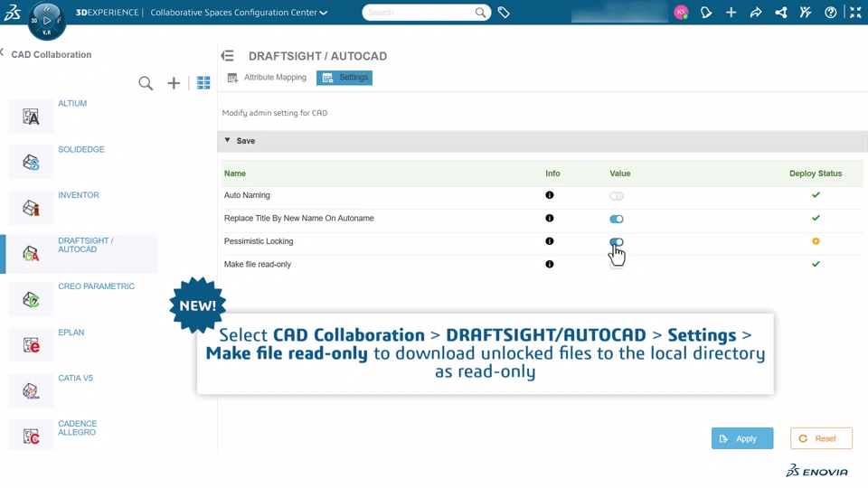The width and height of the screenshot is (868, 488).
Task: Open notifications flag icon in top bar
Action: 706,12
